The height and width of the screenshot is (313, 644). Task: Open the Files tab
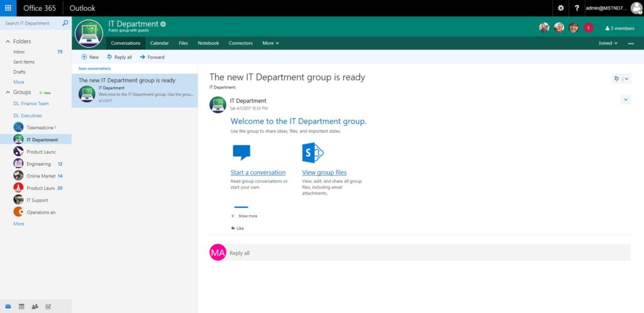click(183, 43)
